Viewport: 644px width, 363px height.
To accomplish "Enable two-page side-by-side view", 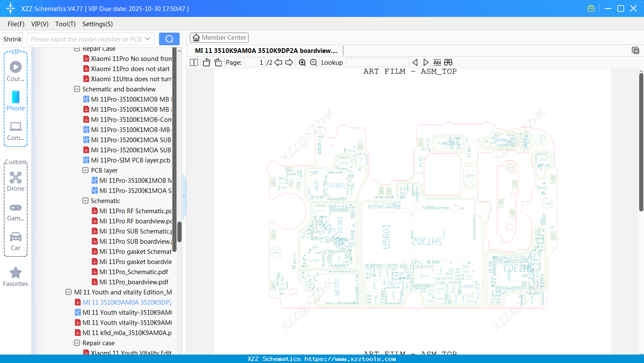I will (193, 62).
